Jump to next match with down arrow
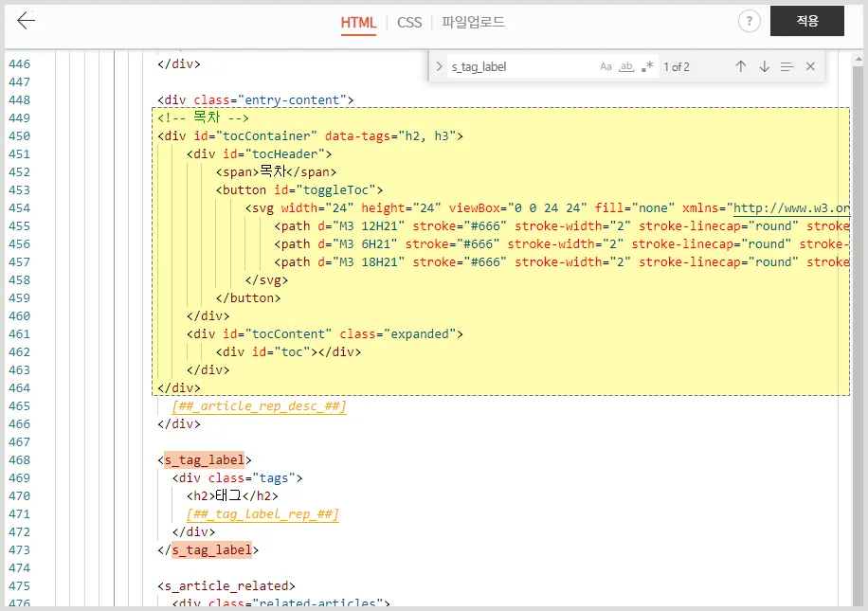Screen dimensions: 868x611 [765, 67]
